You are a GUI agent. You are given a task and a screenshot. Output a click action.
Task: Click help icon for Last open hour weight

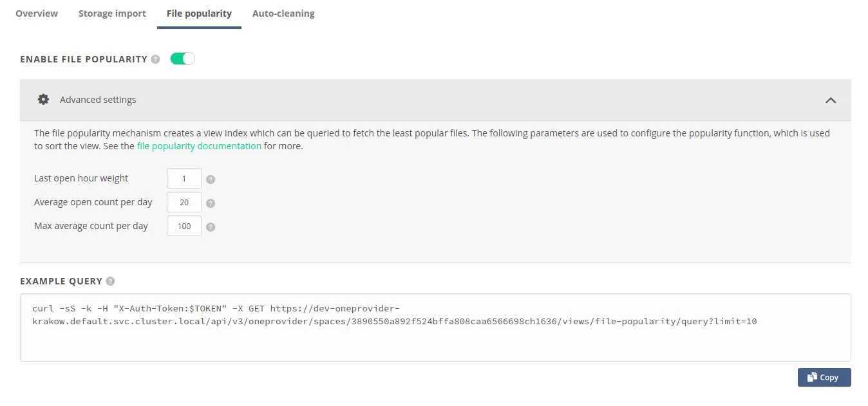pos(211,180)
